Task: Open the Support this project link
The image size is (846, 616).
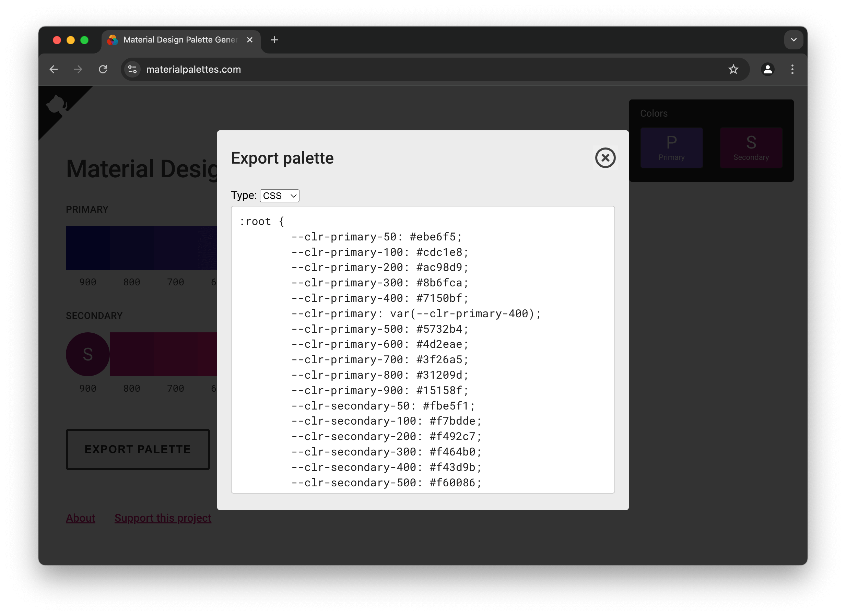Action: [x=163, y=518]
